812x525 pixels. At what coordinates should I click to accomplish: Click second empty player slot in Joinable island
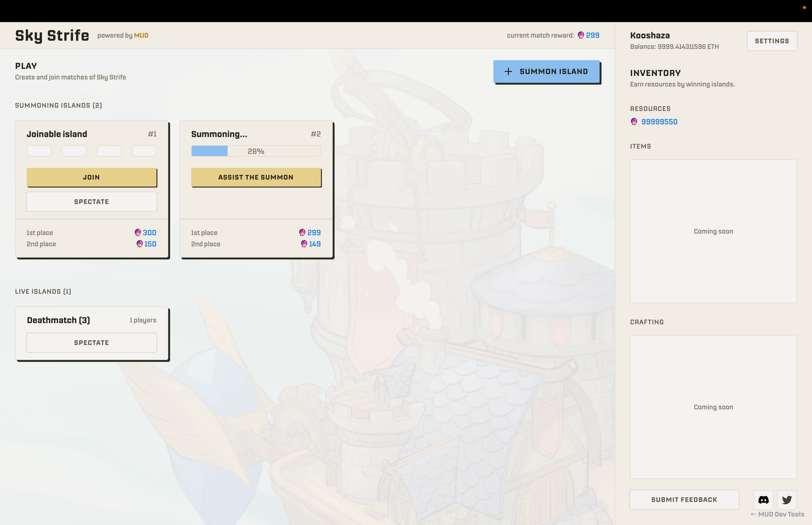[74, 151]
